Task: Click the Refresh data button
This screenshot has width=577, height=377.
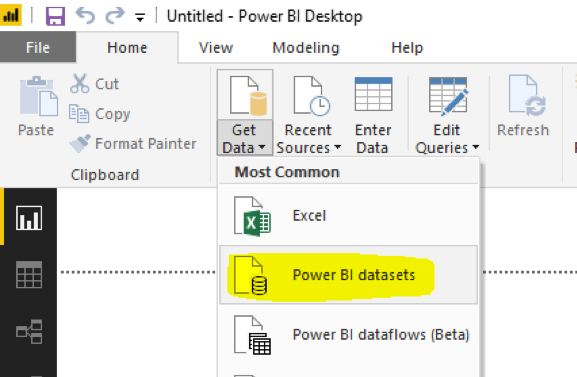Action: point(523,107)
